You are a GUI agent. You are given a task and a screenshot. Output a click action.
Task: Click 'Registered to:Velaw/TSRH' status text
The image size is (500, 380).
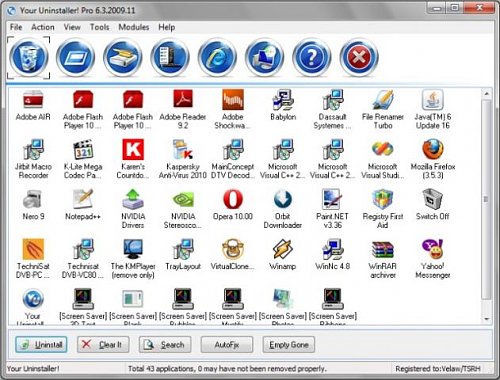[x=438, y=369]
